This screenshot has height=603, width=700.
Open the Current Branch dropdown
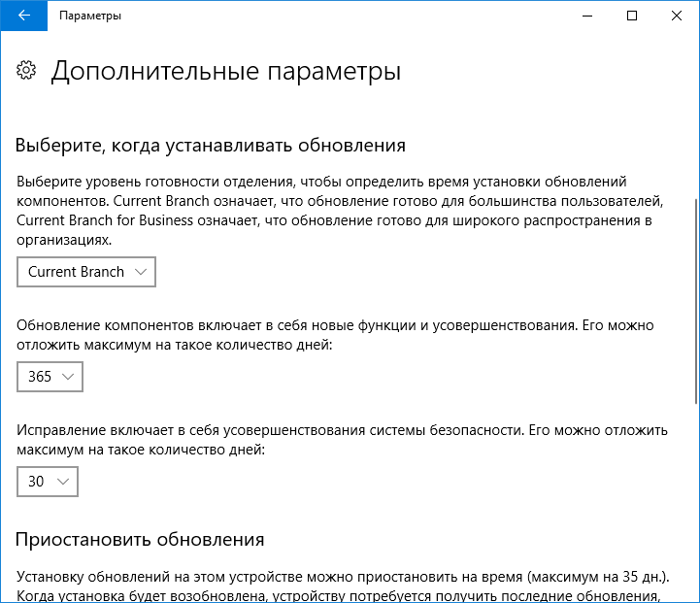tap(86, 272)
